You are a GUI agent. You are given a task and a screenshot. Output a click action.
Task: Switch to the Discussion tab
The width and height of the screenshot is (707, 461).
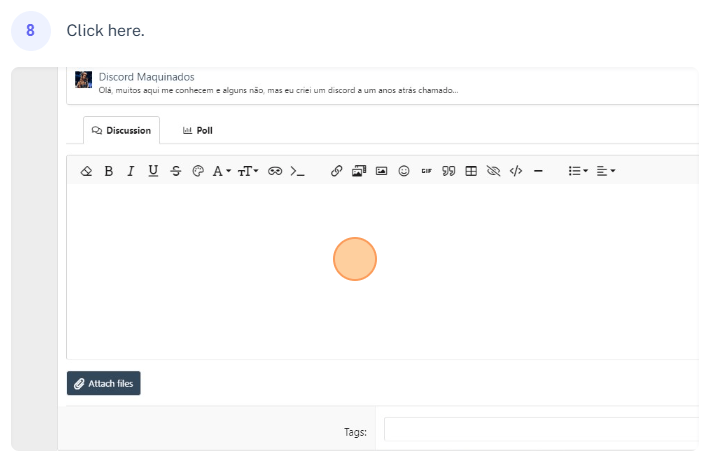121,130
